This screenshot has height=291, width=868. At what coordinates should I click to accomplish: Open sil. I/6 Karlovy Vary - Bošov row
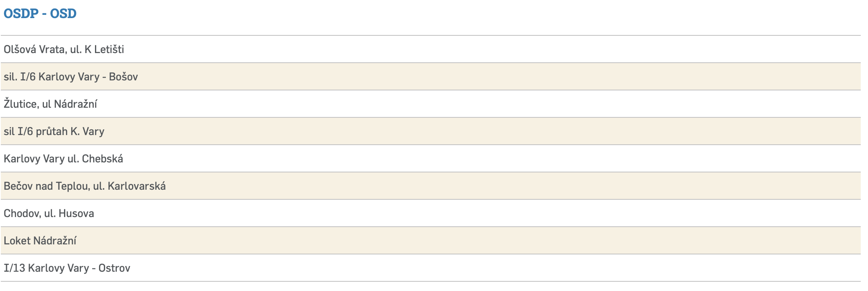[71, 77]
